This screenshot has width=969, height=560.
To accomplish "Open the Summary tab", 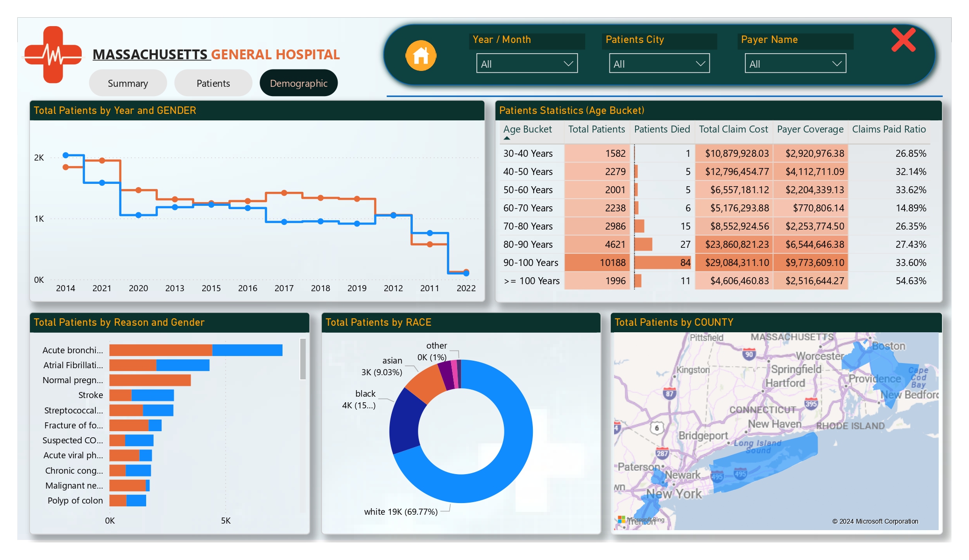I will pos(128,83).
